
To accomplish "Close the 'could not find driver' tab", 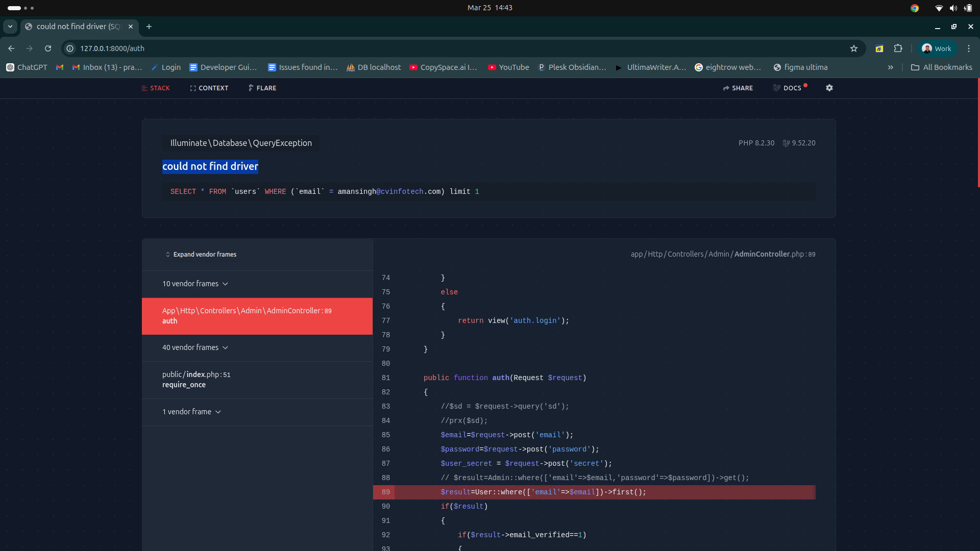I will 131,27.
